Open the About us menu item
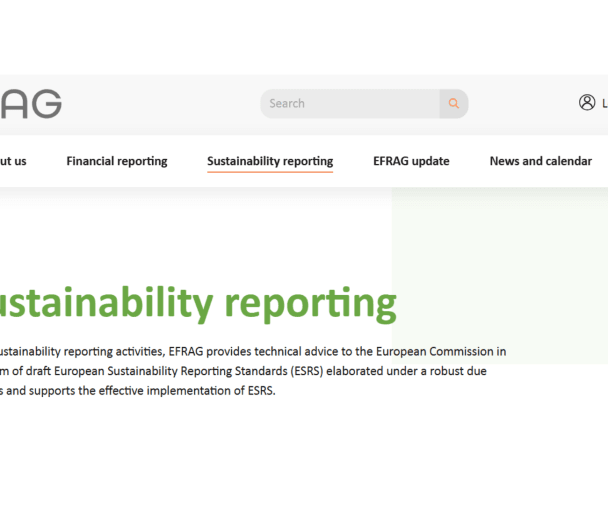608x505 pixels. pyautogui.click(x=13, y=161)
